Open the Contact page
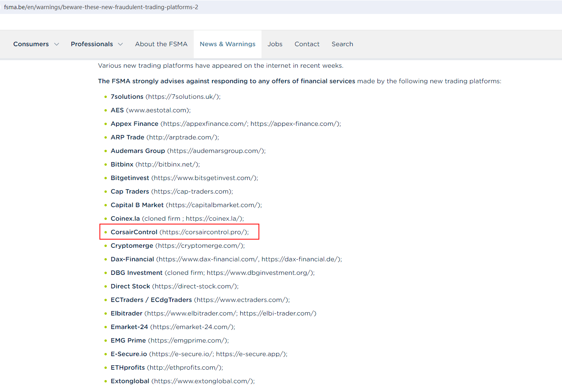562x392 pixels. tap(307, 44)
